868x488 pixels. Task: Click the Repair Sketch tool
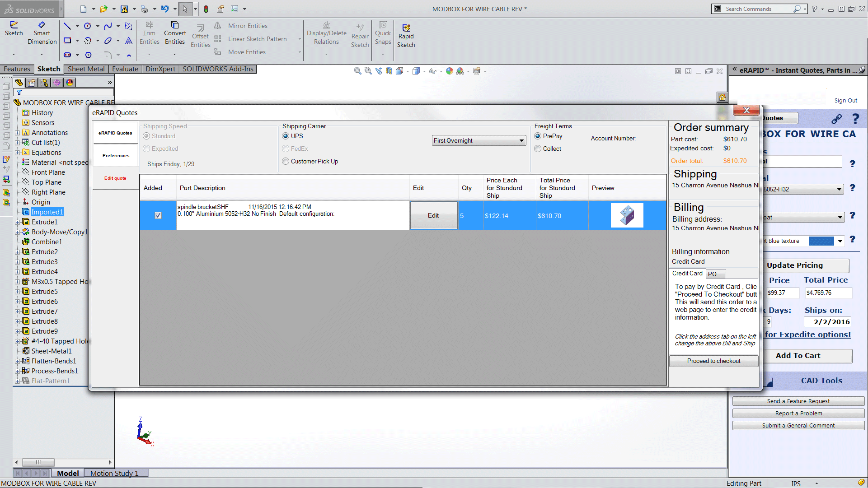[x=360, y=36]
